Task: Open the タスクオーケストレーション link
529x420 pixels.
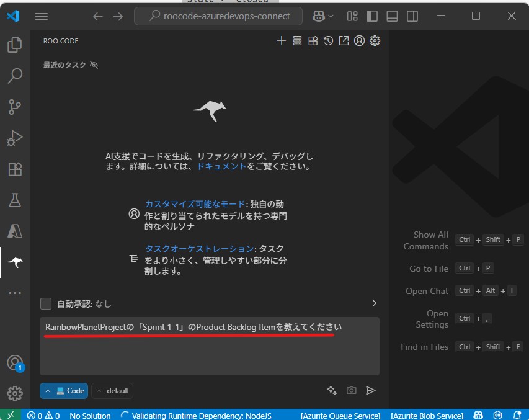Action: pos(200,249)
